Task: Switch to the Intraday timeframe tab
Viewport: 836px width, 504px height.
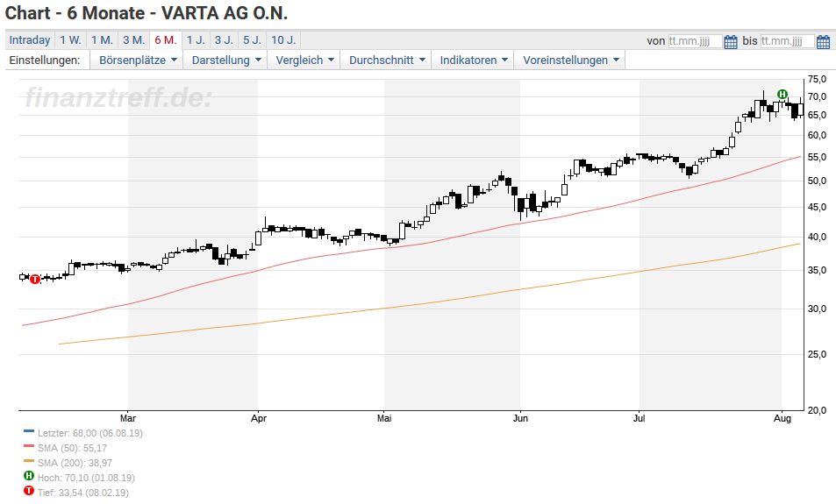Action: click(x=29, y=40)
